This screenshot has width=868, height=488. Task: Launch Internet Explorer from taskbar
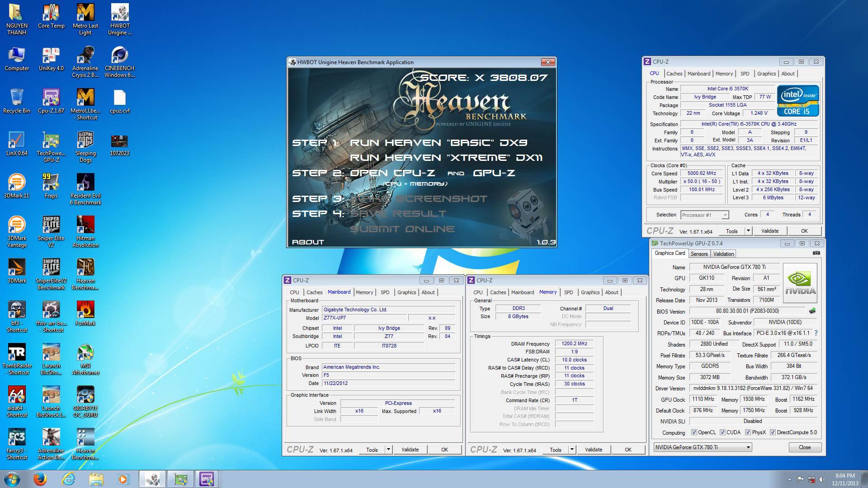coord(68,479)
